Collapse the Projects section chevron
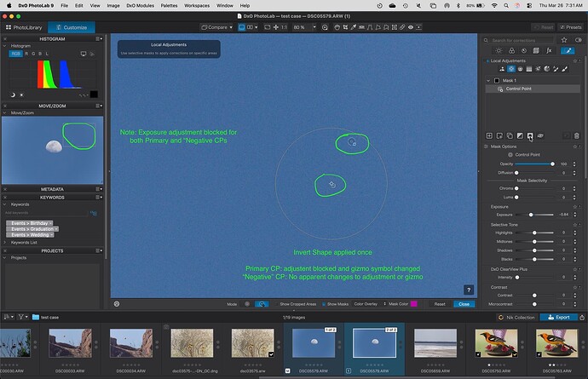 5,258
